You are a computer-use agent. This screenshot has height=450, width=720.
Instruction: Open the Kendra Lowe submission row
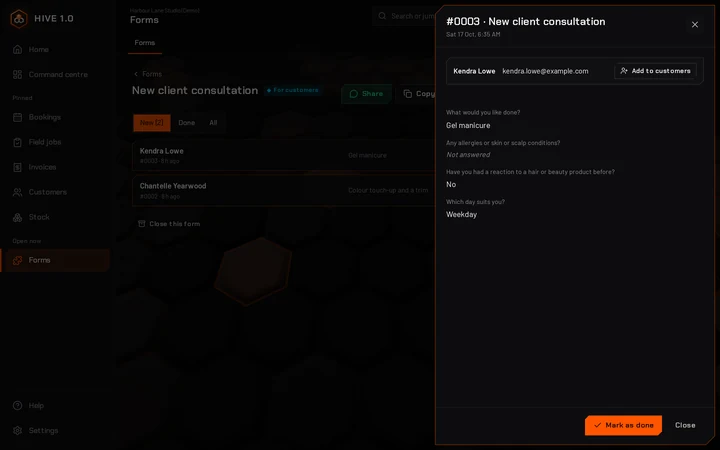284,156
